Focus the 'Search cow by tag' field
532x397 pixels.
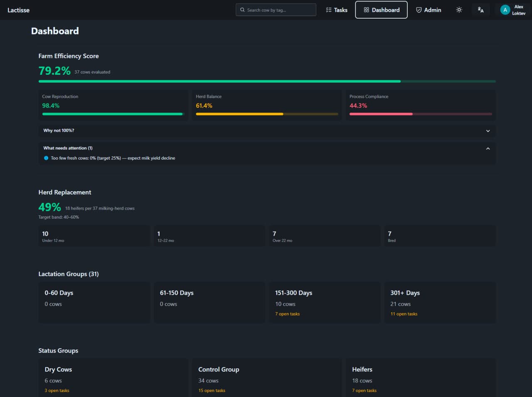pyautogui.click(x=276, y=10)
